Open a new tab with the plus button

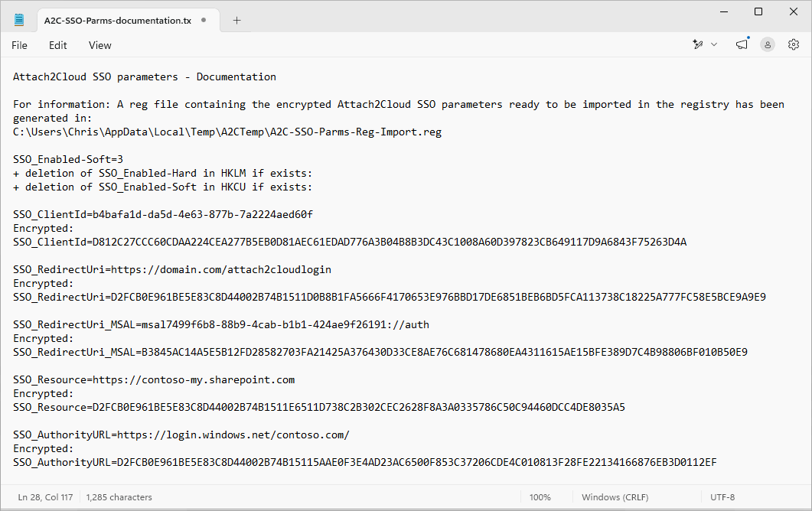tap(236, 21)
